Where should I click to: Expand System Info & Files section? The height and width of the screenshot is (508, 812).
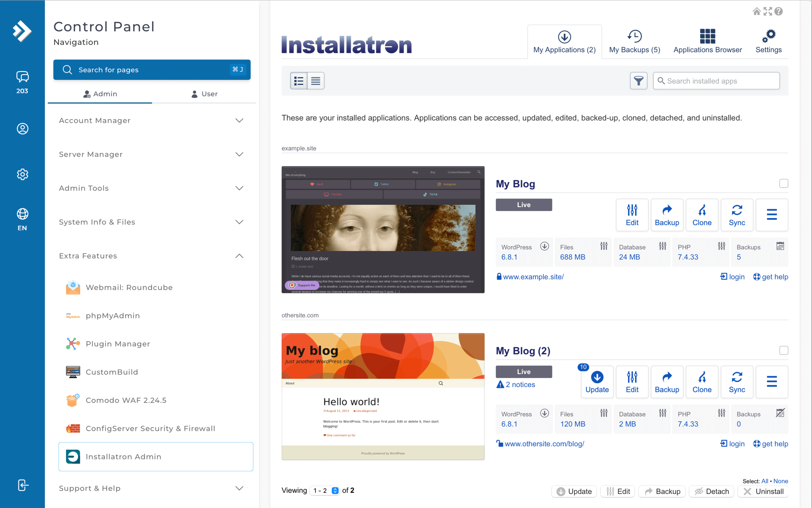(151, 222)
